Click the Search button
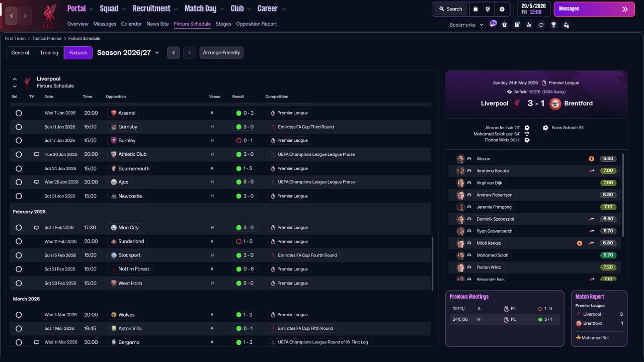This screenshot has width=644, height=362. pyautogui.click(x=450, y=9)
